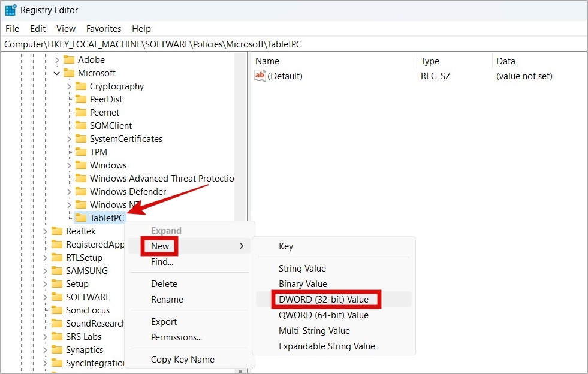Collapse the Microsoft key

point(56,73)
